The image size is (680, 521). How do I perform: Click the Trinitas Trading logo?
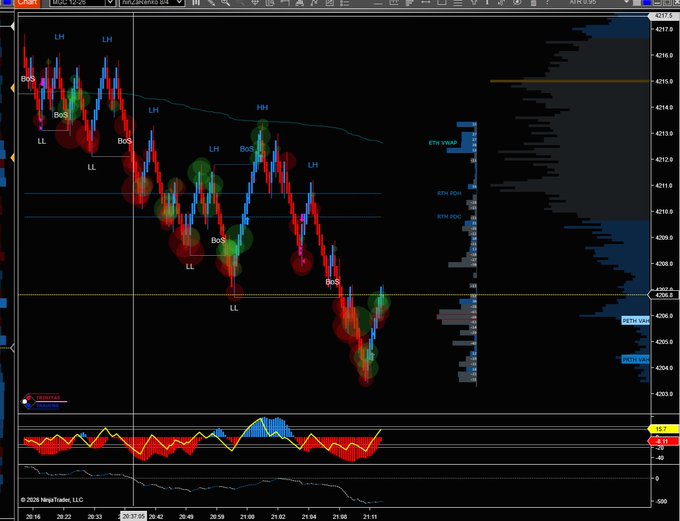pos(44,402)
